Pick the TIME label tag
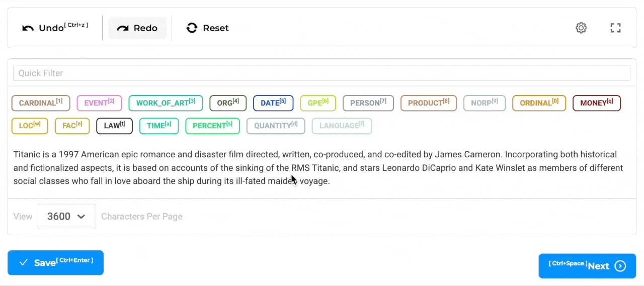644x286 pixels. (159, 126)
